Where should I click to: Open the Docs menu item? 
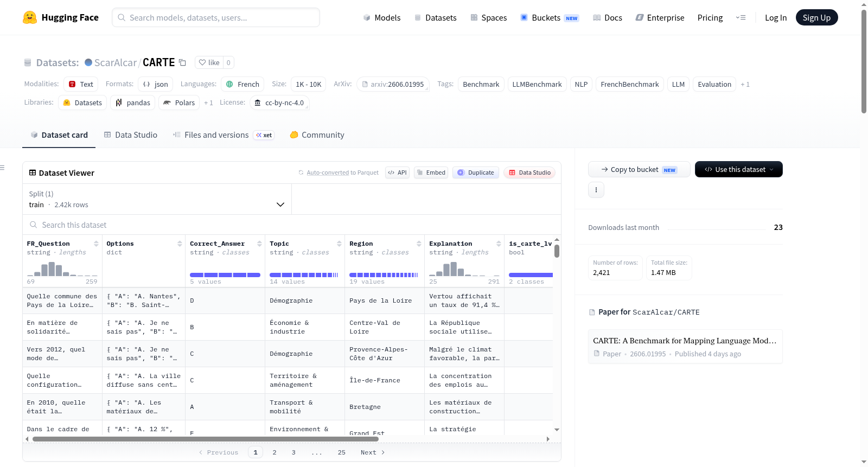tap(608, 17)
